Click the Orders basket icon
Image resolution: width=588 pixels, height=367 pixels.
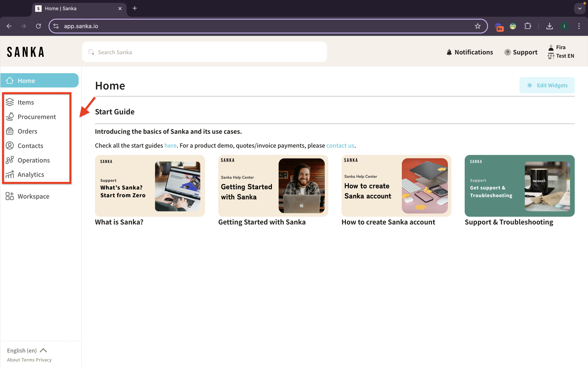coord(10,131)
